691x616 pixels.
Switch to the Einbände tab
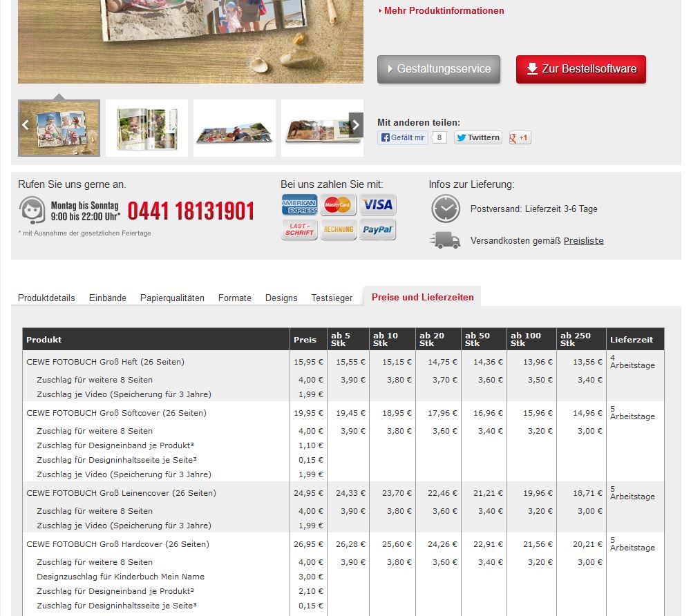pos(108,298)
